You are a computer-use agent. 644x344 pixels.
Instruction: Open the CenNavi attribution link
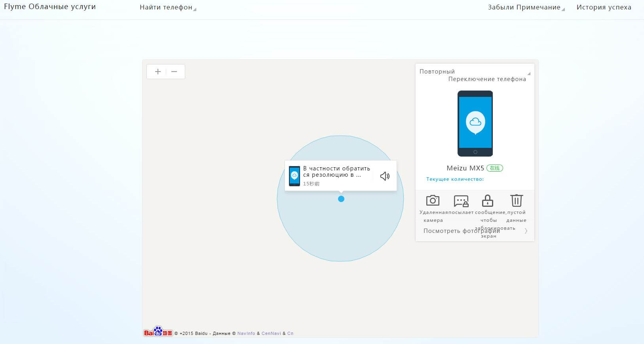(x=271, y=333)
